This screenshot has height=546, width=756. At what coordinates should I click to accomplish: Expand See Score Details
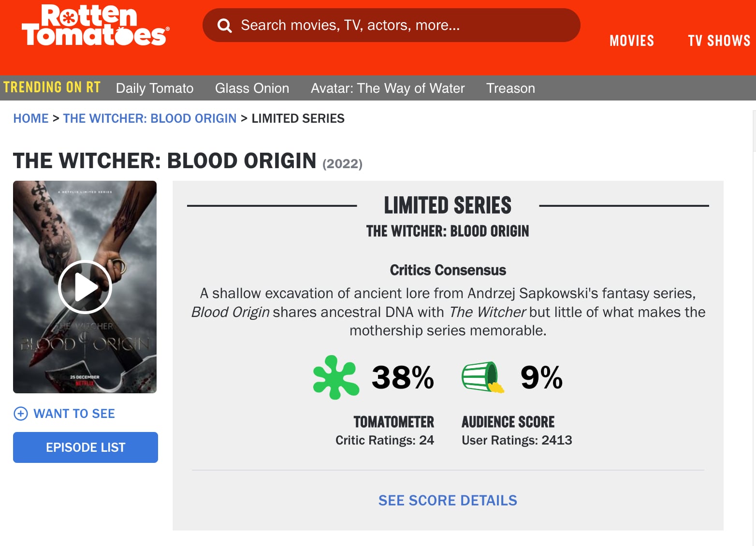tap(448, 500)
